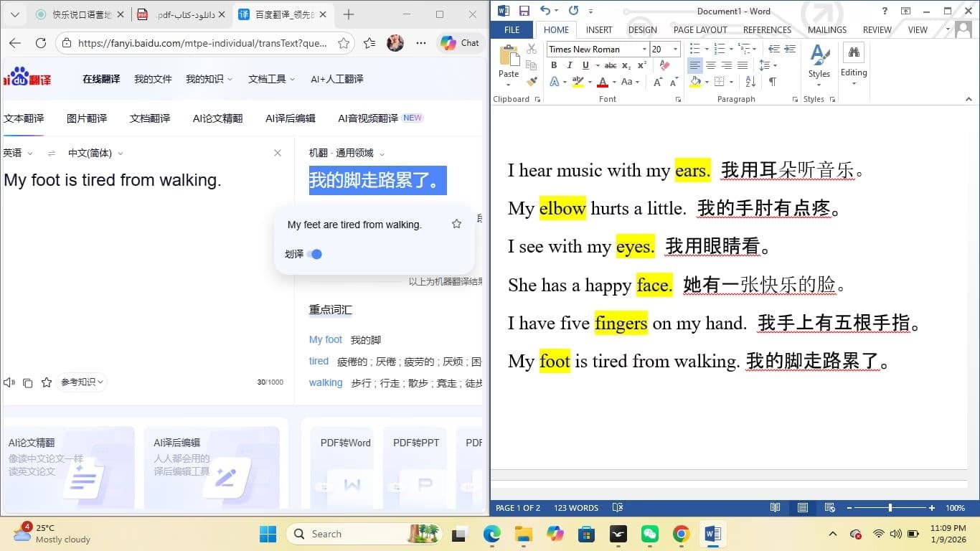Open the 图片翻译 tab in Baidu
The width and height of the screenshot is (980, 551).
(87, 118)
